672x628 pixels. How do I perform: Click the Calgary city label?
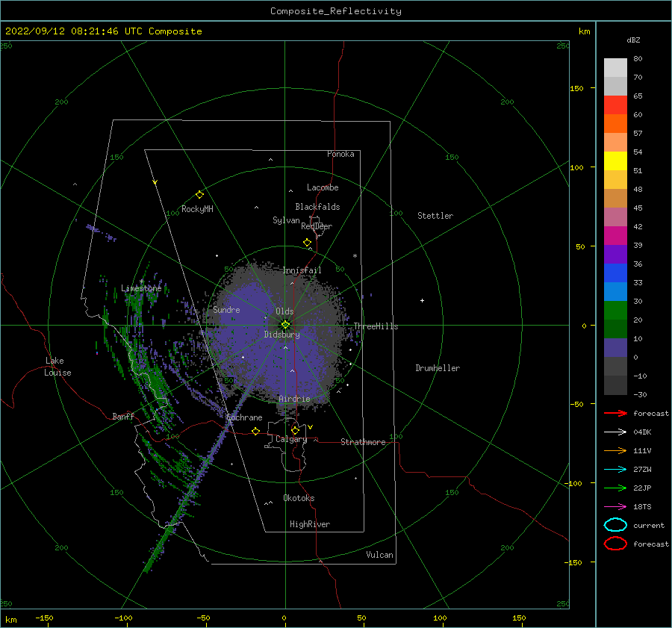291,439
